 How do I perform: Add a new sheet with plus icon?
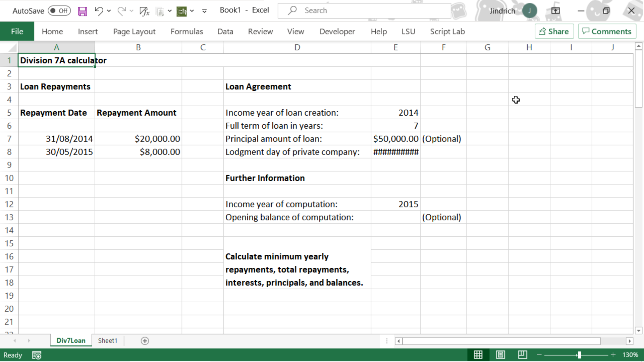tap(145, 341)
